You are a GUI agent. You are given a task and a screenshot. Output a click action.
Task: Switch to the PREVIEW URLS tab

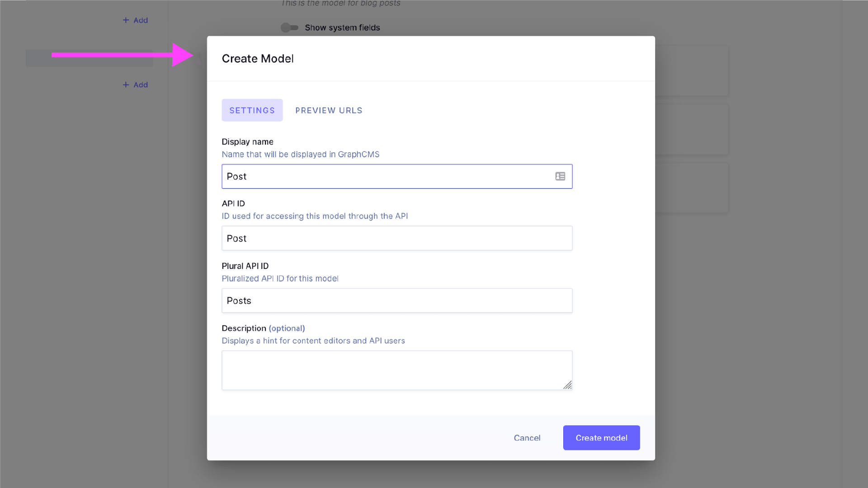click(x=329, y=110)
